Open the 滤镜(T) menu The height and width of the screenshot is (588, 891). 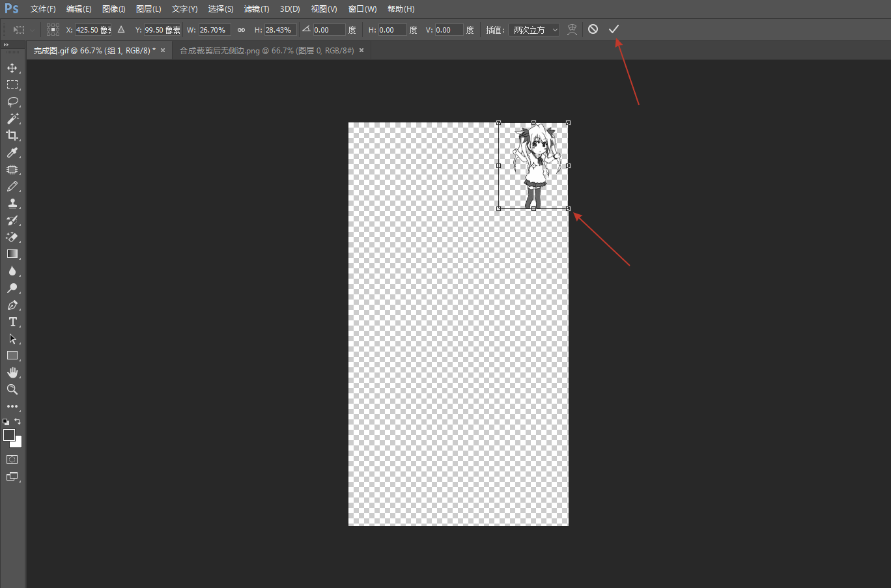click(x=256, y=9)
